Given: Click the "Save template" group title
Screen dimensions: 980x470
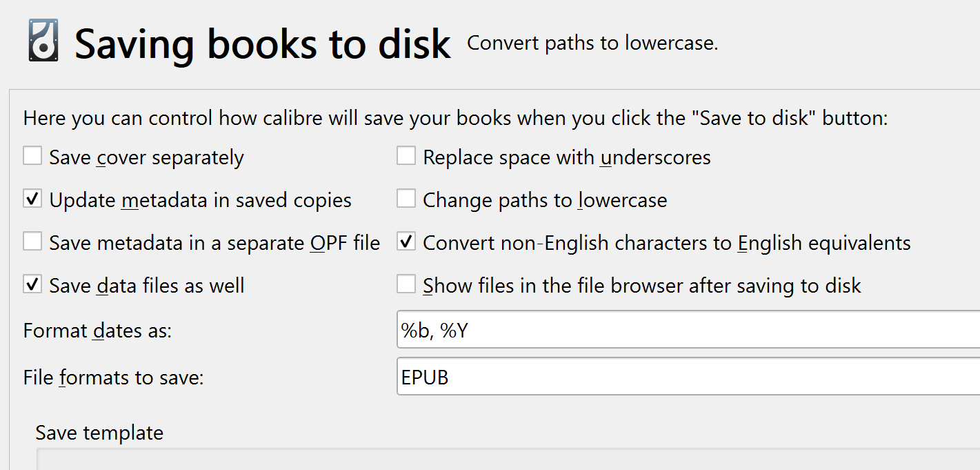Looking at the screenshot, I should coord(99,433).
